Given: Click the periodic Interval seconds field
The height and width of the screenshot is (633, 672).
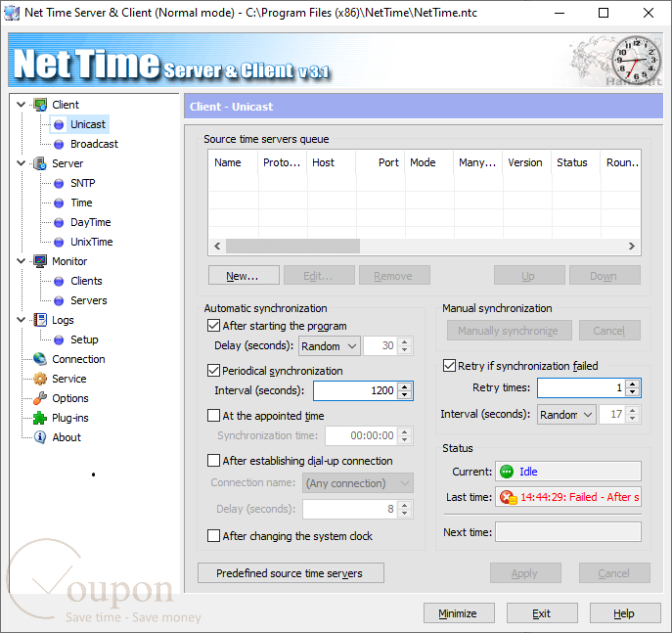Looking at the screenshot, I should click(x=356, y=390).
